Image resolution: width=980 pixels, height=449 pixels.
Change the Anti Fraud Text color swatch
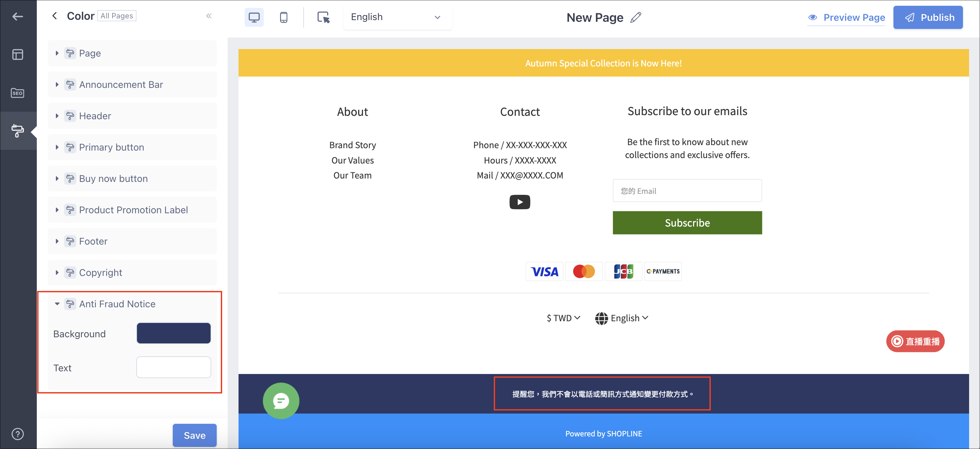pos(173,367)
